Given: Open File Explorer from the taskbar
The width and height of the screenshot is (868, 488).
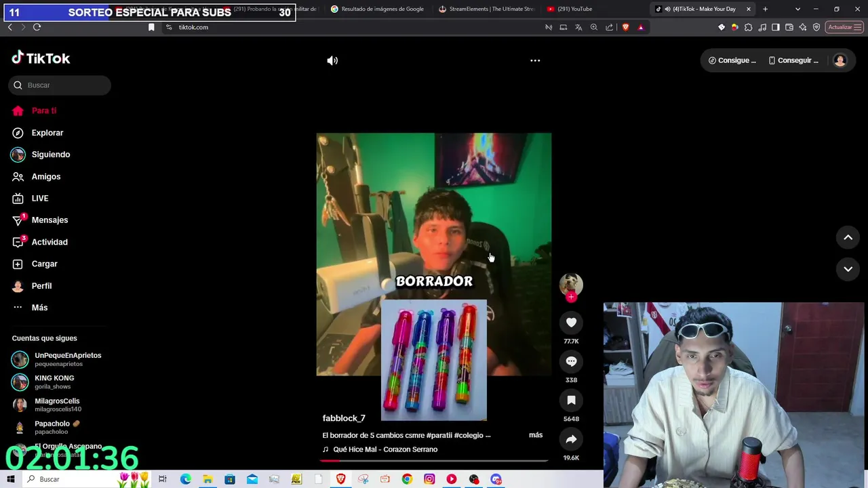Looking at the screenshot, I should [x=208, y=479].
